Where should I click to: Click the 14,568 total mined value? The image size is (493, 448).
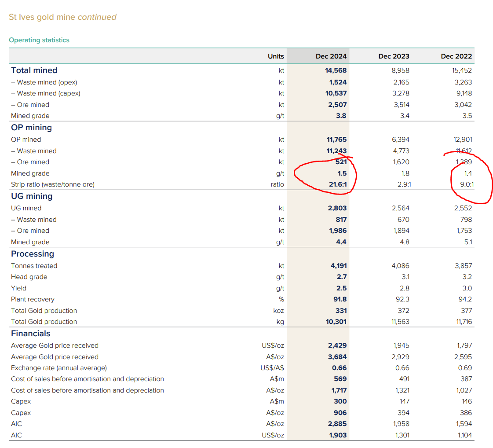[x=336, y=70]
